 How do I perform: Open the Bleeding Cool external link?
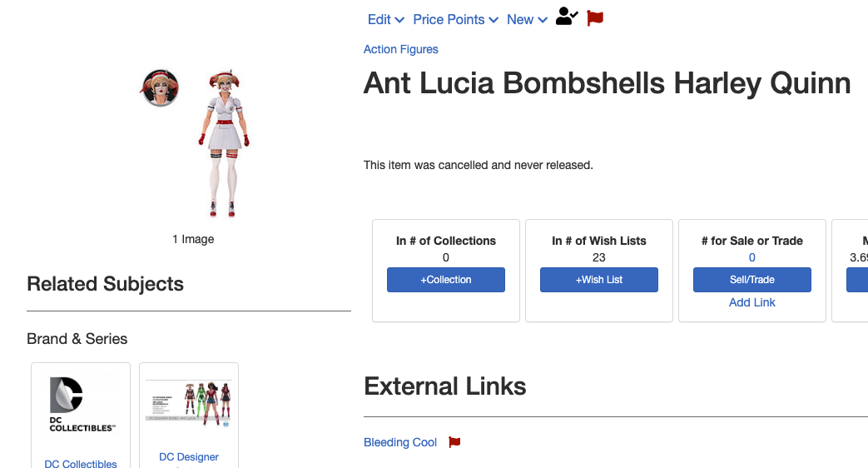[400, 442]
